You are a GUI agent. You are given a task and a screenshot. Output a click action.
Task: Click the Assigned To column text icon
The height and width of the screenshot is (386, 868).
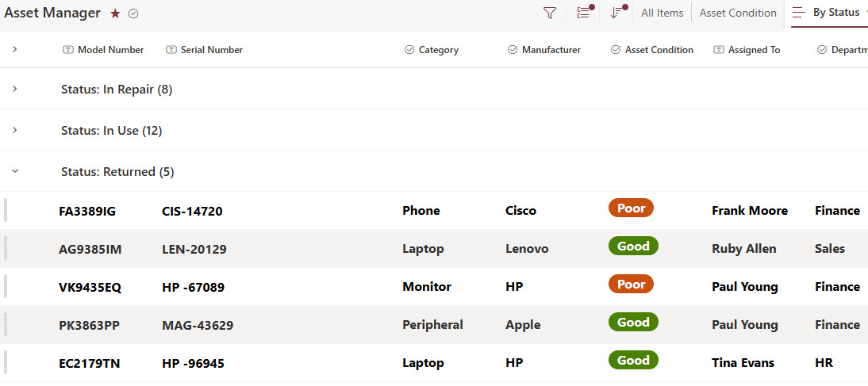(719, 50)
